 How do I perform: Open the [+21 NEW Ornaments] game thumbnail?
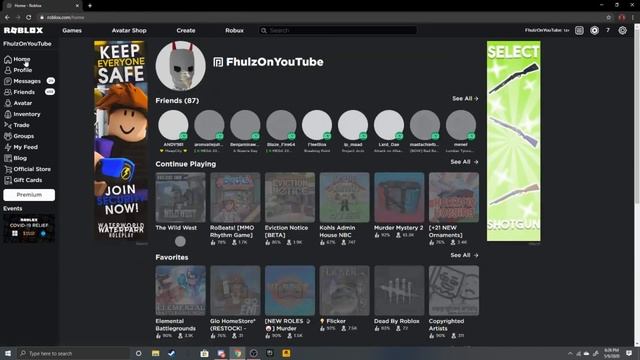(454, 198)
